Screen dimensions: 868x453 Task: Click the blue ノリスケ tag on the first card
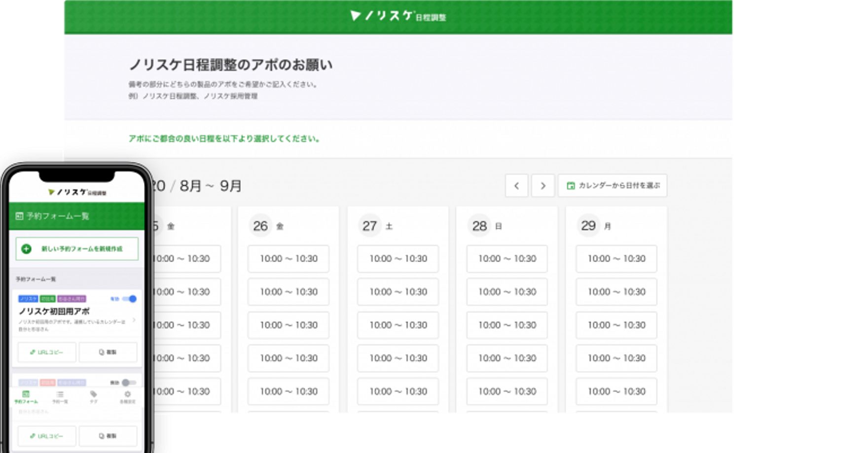click(x=28, y=299)
